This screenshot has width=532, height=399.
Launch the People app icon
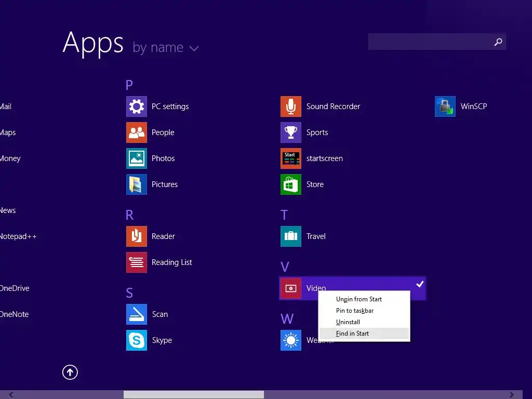(x=137, y=132)
